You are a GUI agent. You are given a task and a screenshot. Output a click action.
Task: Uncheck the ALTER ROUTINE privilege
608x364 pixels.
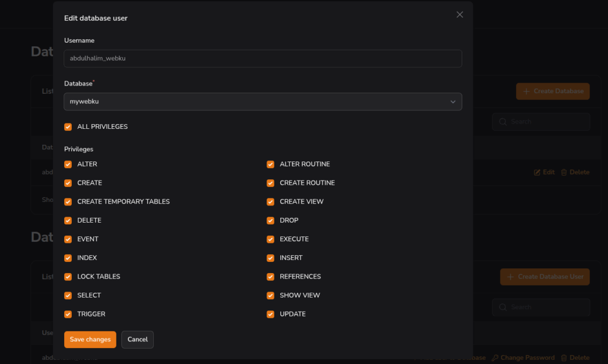coord(271,164)
